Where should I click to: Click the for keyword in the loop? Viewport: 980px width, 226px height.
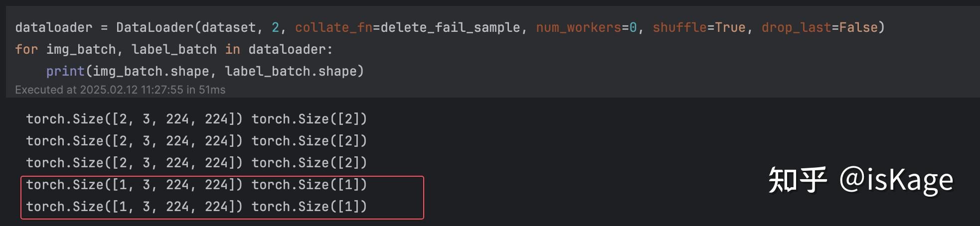coord(26,49)
